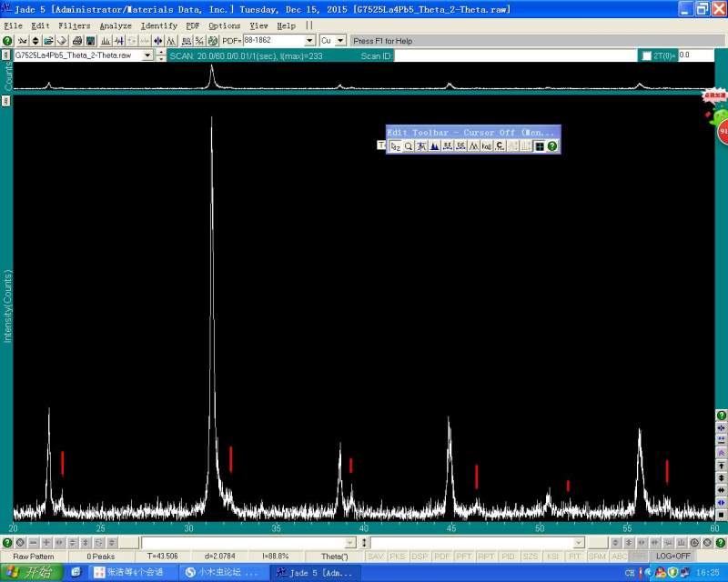The width and height of the screenshot is (728, 582).
Task: Open the Cu anode dropdown
Action: coord(340,41)
